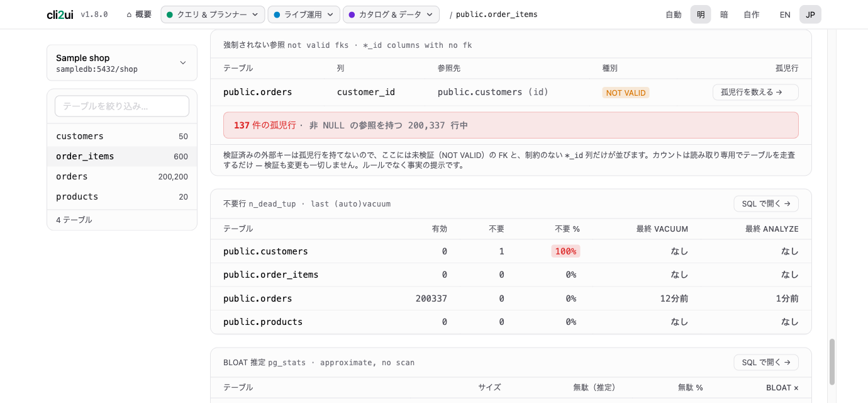Open the カタログ & データ dropdown

[391, 14]
